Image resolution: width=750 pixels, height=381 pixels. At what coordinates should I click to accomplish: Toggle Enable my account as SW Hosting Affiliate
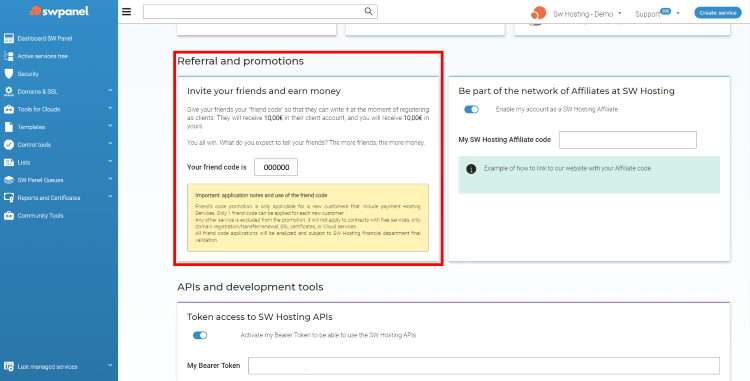471,109
